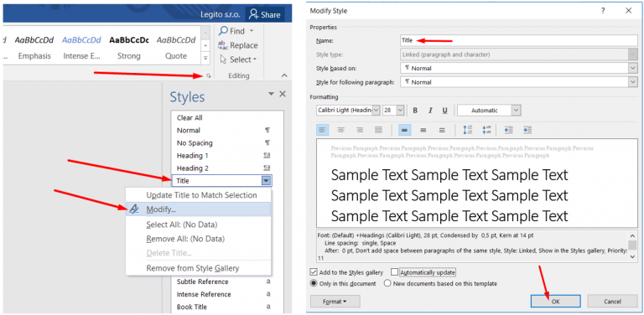Viewport: 644px width, 315px height.
Task: Align paragraph left in Modify Style
Action: click(x=322, y=130)
